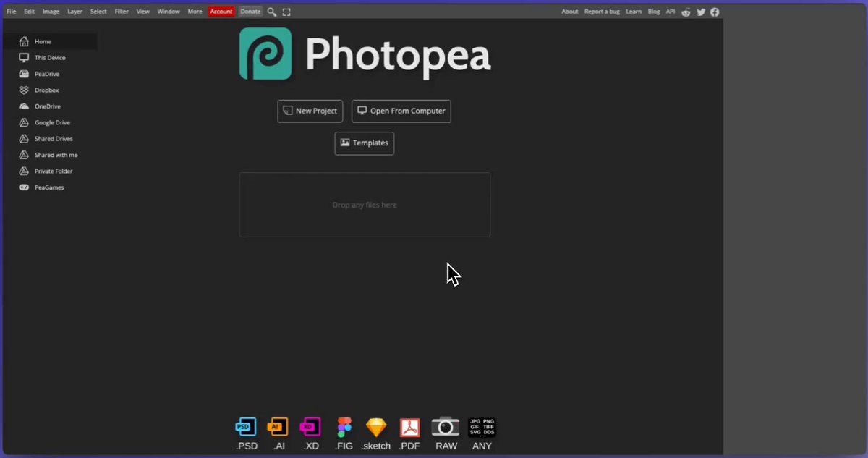This screenshot has height=458, width=868.
Task: Open Photopea Twitter icon
Action: [x=700, y=12]
